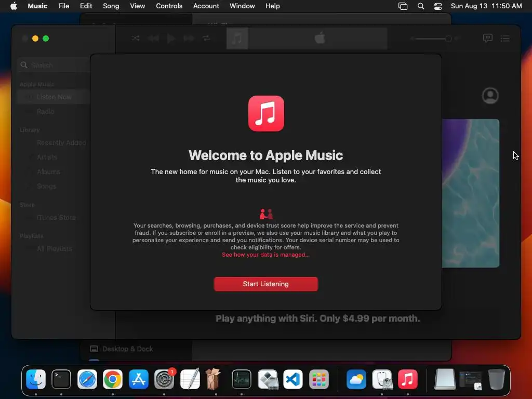Open the Controls menu
This screenshot has width=532, height=399.
169,6
